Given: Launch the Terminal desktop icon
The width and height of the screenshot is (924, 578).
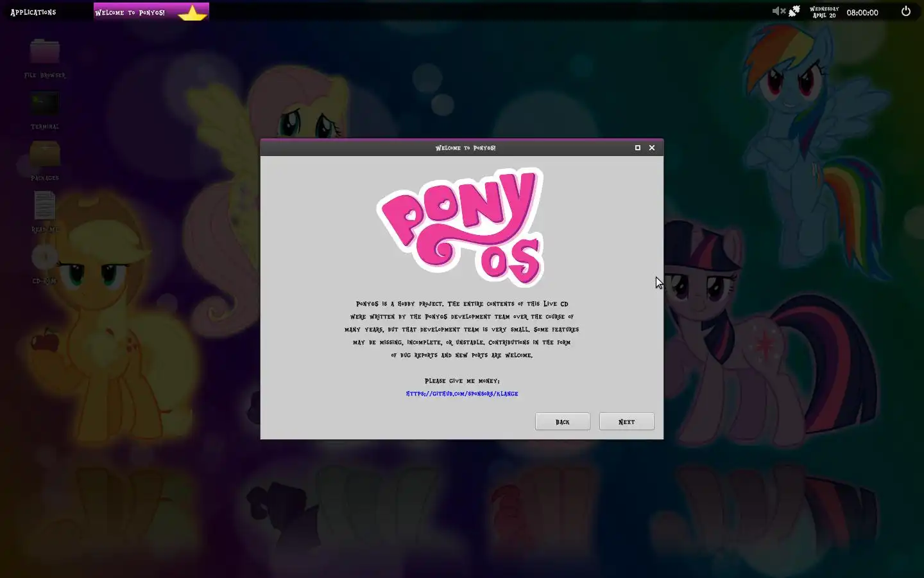Looking at the screenshot, I should point(45,109).
